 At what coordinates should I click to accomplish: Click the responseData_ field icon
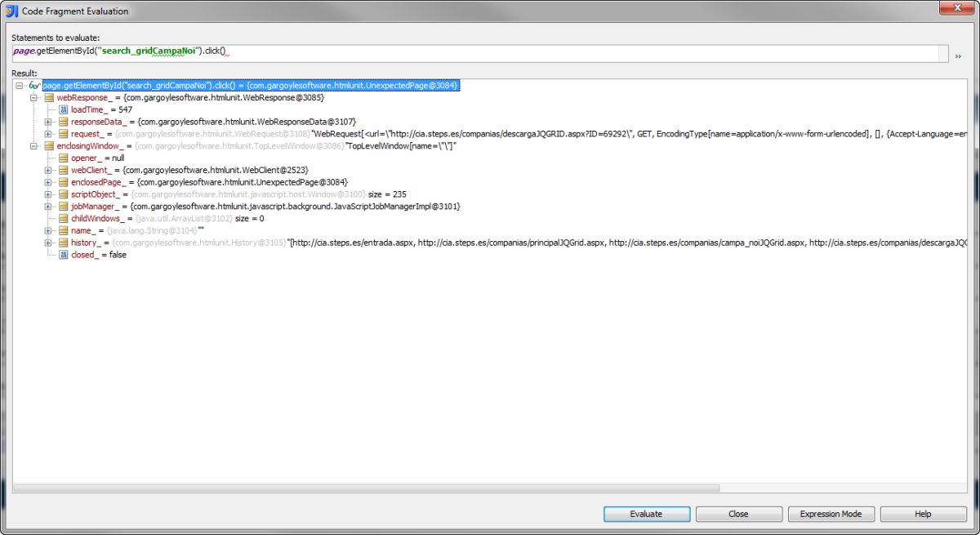pos(63,122)
